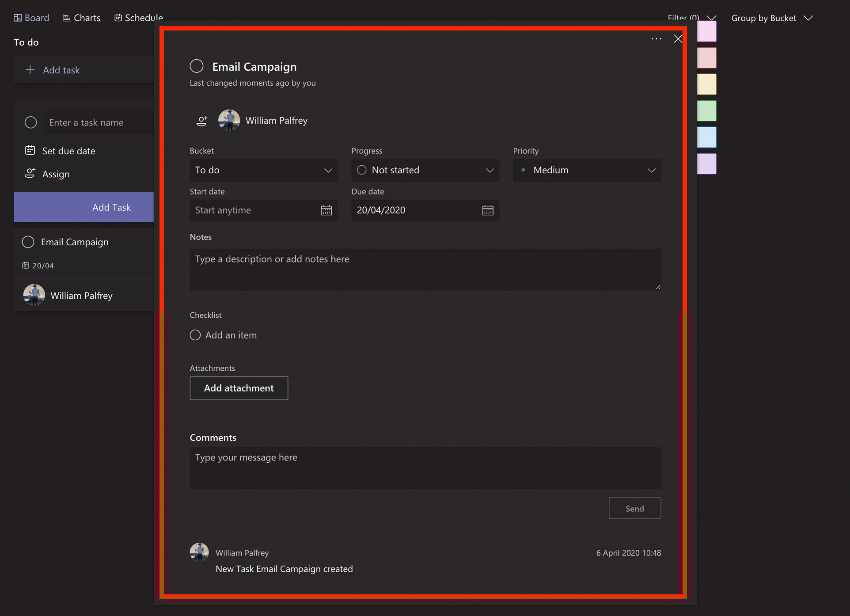The height and width of the screenshot is (616, 850).
Task: Click the Add task link in To do
Action: click(61, 70)
